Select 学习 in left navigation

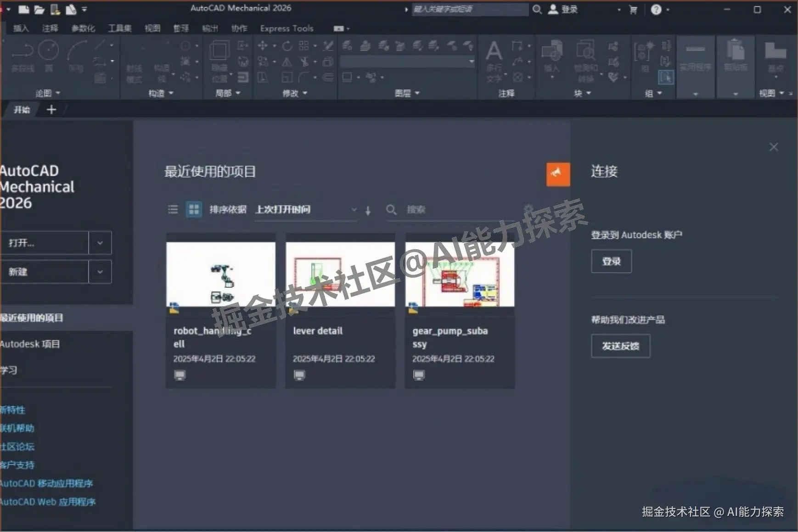[9, 370]
